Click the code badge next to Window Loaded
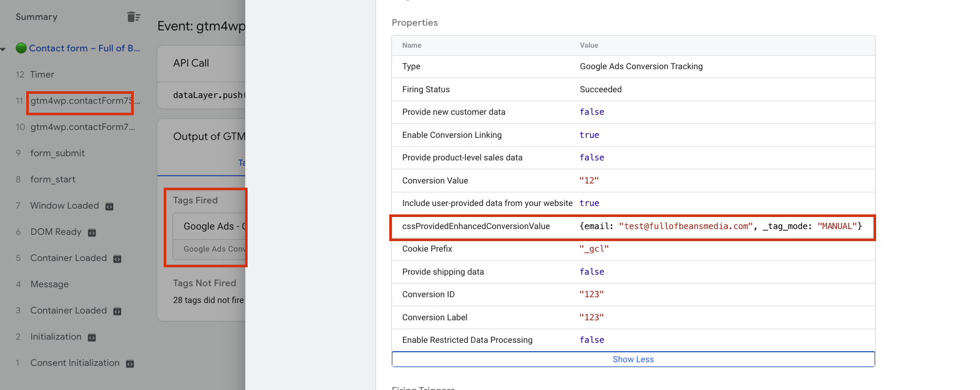The width and height of the screenshot is (980, 390). coord(109,206)
